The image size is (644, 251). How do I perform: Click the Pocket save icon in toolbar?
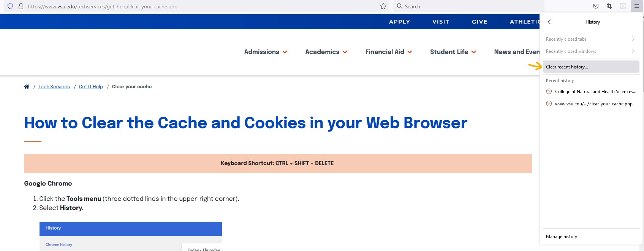click(596, 6)
